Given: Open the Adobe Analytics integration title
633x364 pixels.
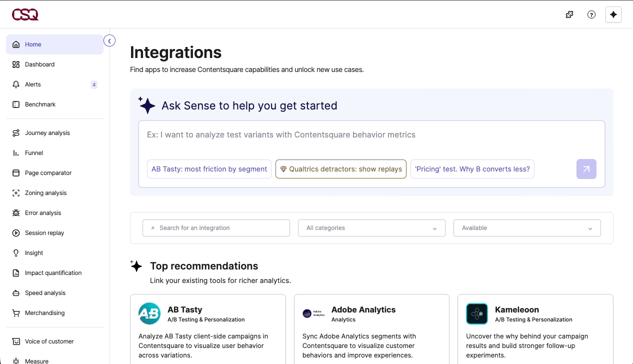Looking at the screenshot, I should point(363,309).
